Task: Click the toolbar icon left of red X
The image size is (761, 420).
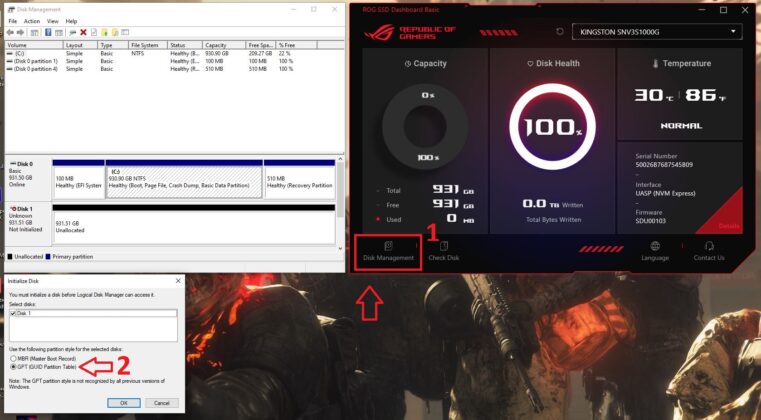Action: coord(73,33)
